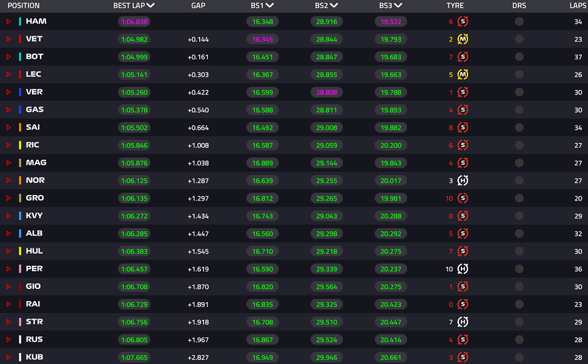588x364 pixels.
Task: Click the soft tyre icon in HAM's row
Action: click(463, 21)
